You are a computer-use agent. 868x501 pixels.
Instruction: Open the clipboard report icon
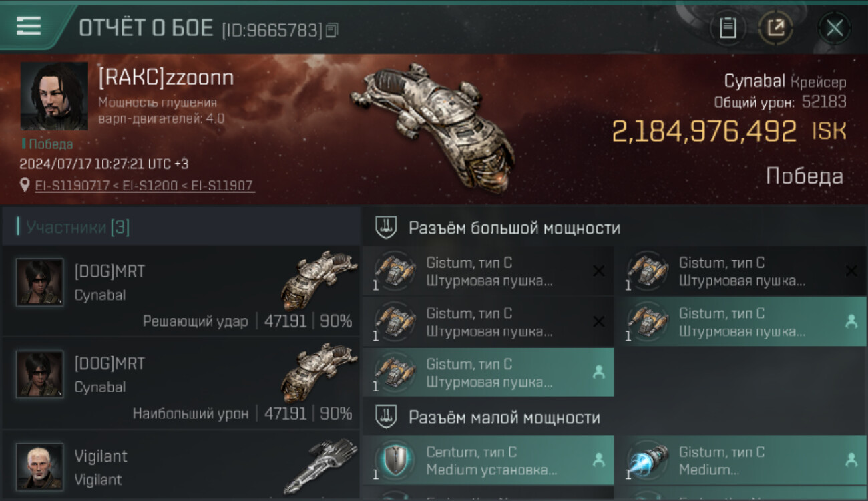click(728, 28)
